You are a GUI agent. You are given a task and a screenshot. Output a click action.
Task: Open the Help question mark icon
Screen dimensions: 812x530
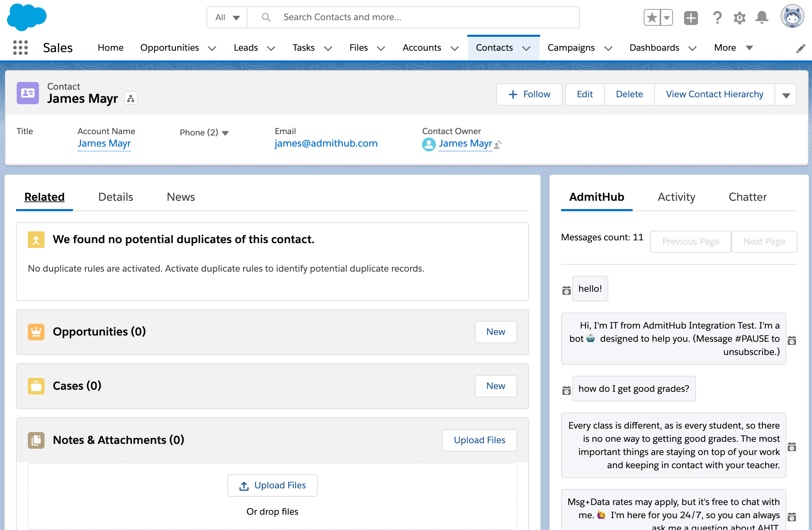pos(717,17)
